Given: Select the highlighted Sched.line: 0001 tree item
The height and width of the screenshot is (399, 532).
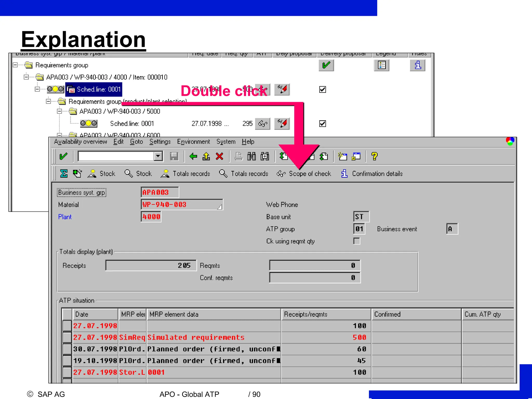Looking at the screenshot, I should pos(94,89).
